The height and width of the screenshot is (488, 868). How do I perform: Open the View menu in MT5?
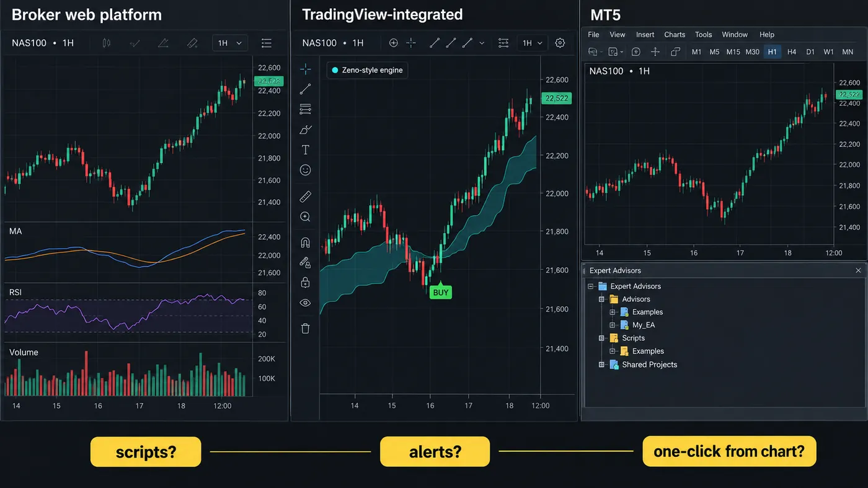618,35
